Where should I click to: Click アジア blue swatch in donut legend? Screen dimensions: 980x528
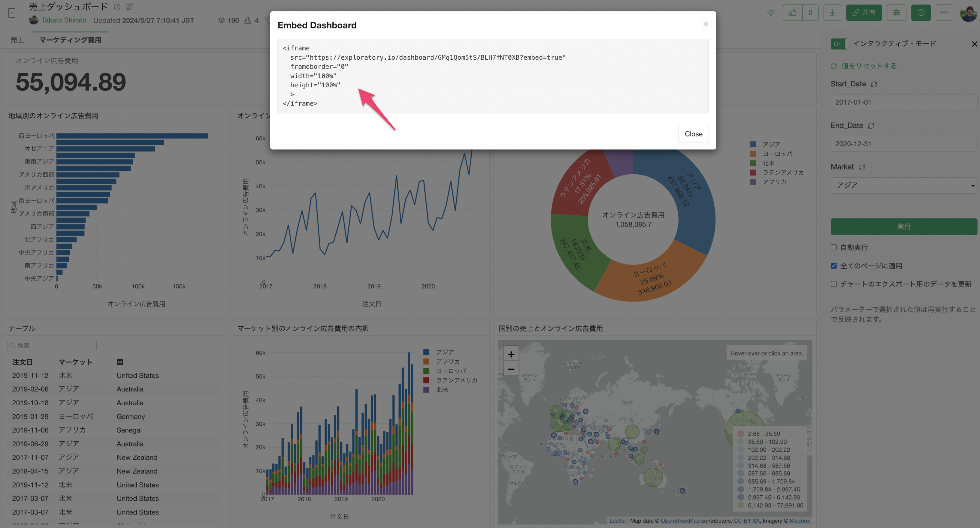[752, 144]
